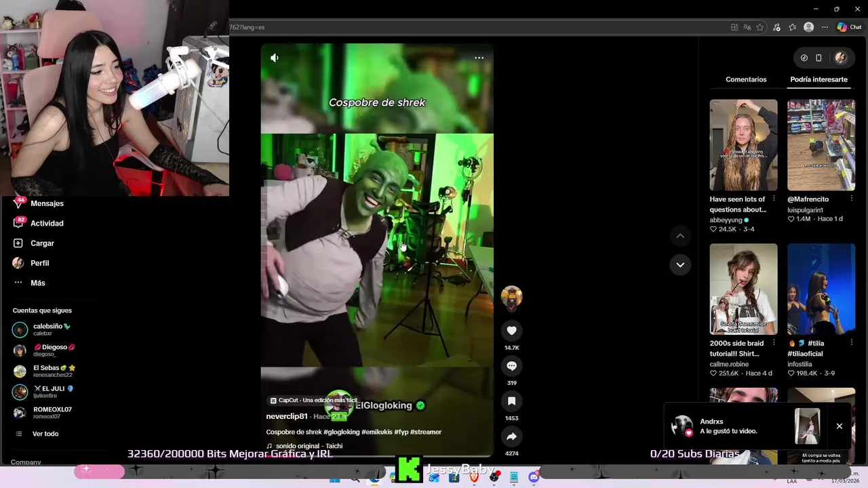Screen dimensions: 868x488
Task: Open followed account Diegoso
Action: 44,350
